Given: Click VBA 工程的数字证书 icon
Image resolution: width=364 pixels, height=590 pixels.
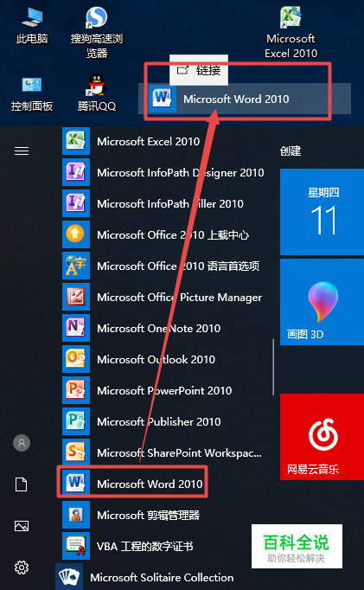Looking at the screenshot, I should point(76,546).
